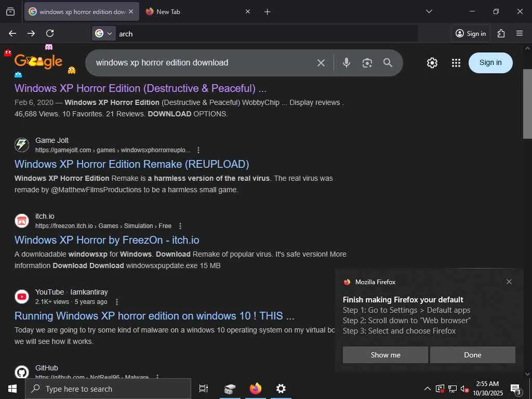Open 'Running Windows XP horror edition on windows 10' result

(154, 316)
